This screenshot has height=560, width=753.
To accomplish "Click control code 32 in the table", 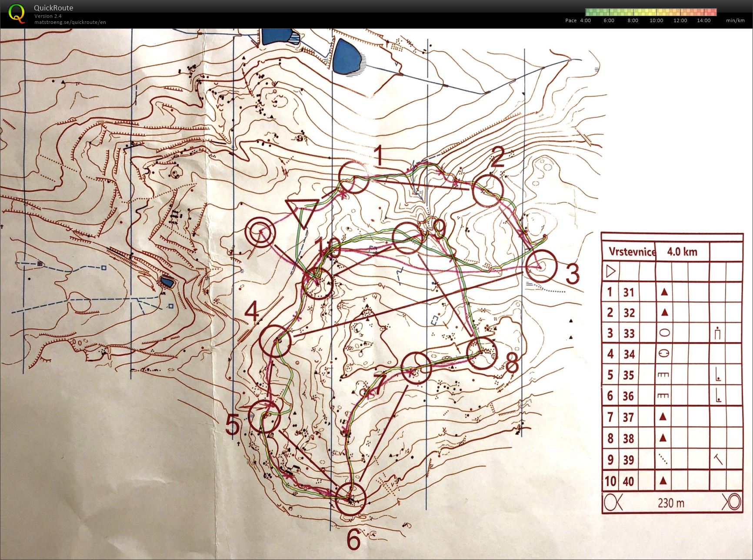I will point(629,313).
